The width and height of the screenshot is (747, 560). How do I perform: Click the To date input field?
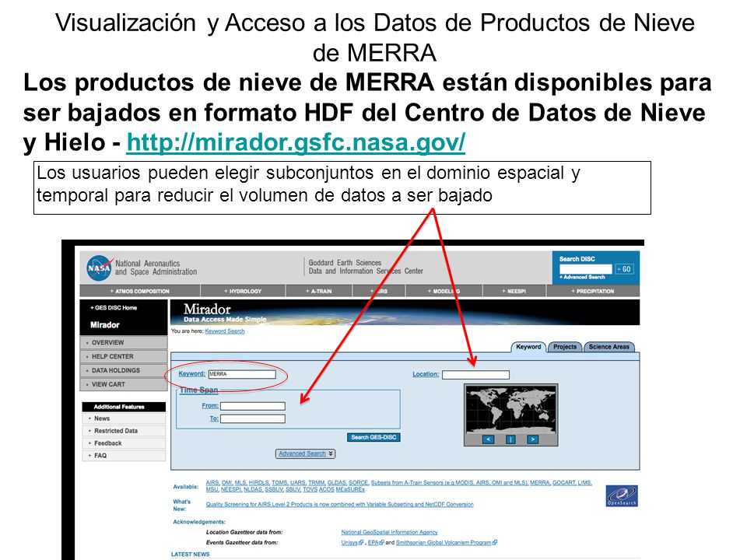252,419
